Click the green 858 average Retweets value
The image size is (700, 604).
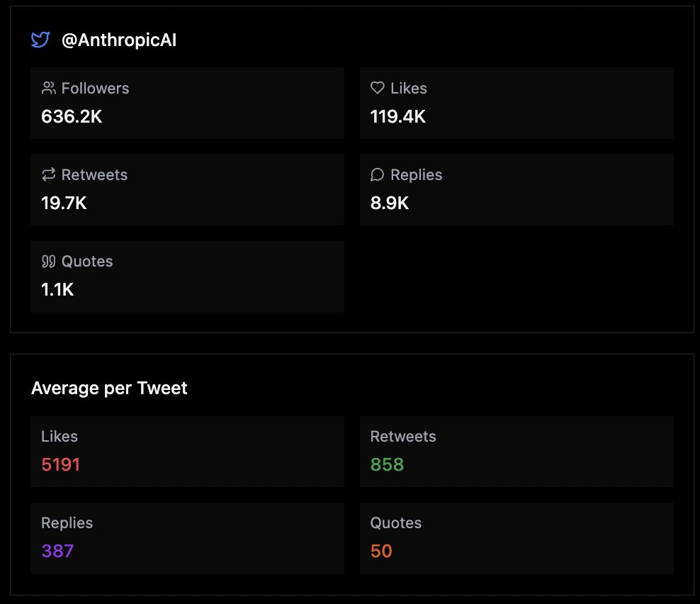pos(387,464)
